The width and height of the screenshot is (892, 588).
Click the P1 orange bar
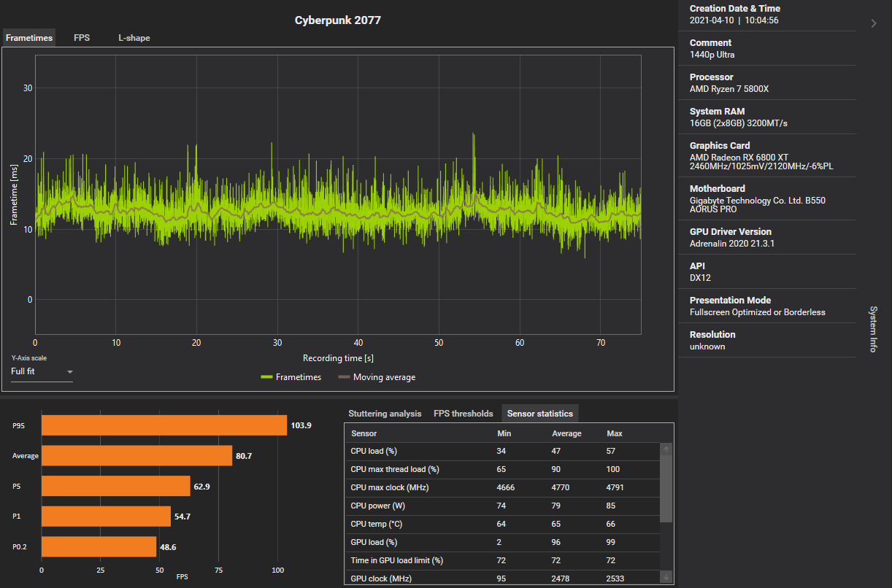(106, 517)
